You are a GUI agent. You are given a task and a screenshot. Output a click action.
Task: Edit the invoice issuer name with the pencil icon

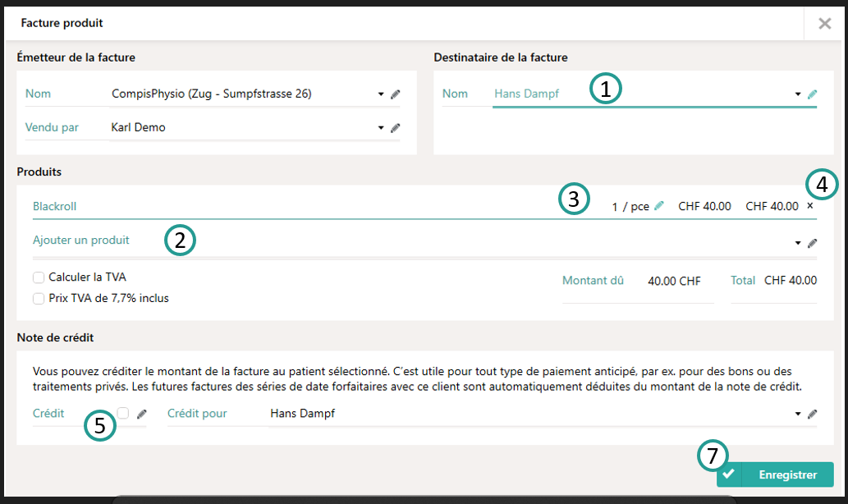pos(395,94)
